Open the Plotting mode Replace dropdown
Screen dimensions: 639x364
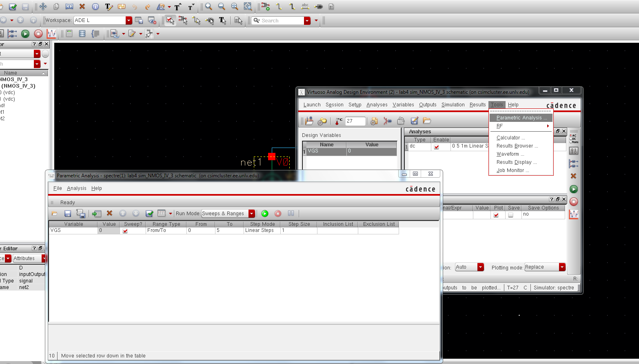tap(562, 267)
